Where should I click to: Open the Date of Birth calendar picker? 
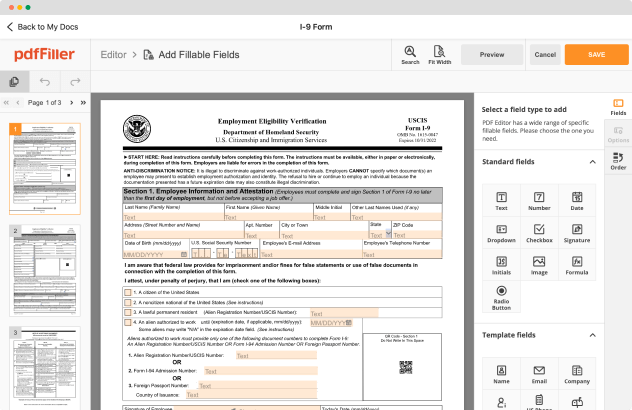[183, 254]
